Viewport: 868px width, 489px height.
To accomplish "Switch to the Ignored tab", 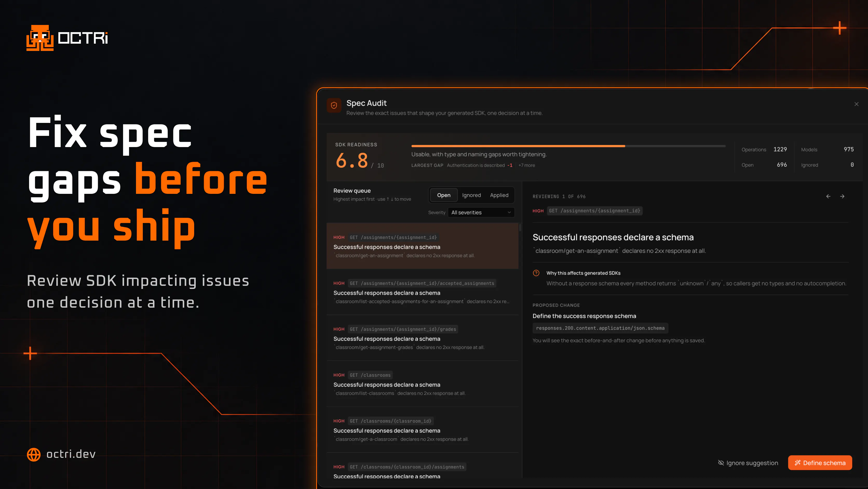I will click(x=471, y=195).
